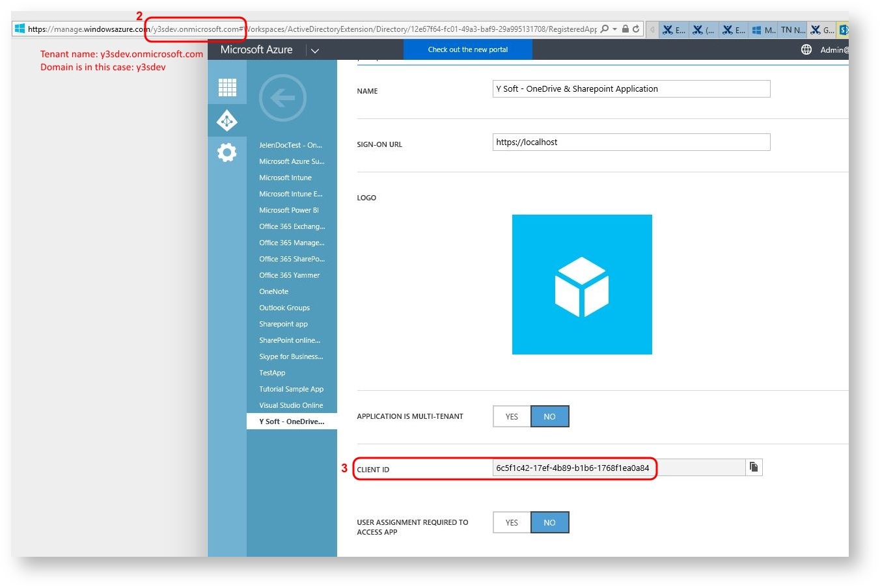Viewport: 880px width, 588px height.
Task: Go back with the circular arrow button
Action: coord(282,98)
